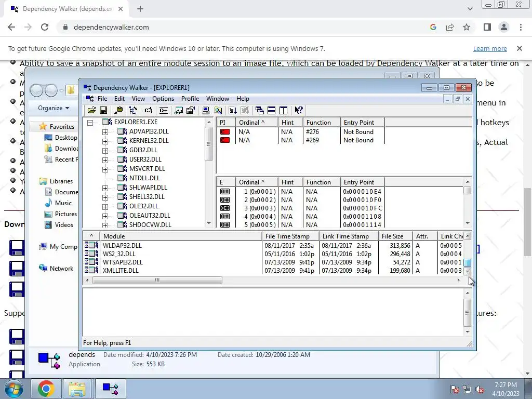Click the export list scroll-down arrow
Viewport: 532px width, 399px height.
[x=468, y=223]
